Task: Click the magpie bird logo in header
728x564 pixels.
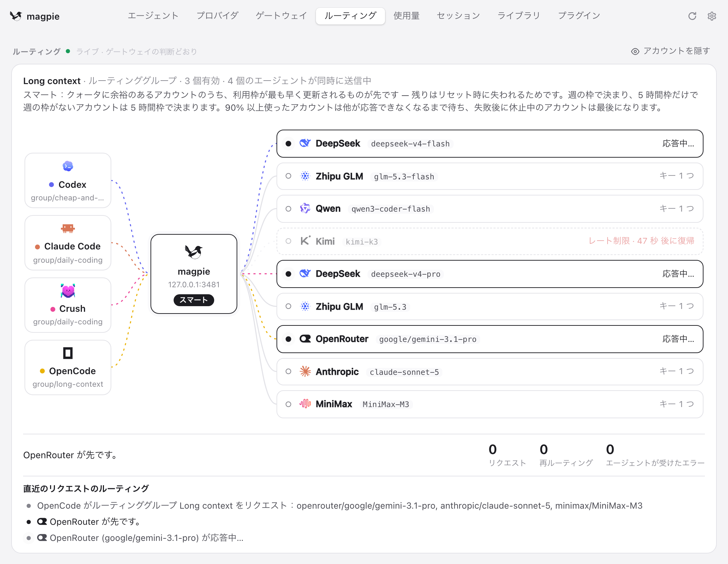Action: click(x=16, y=16)
